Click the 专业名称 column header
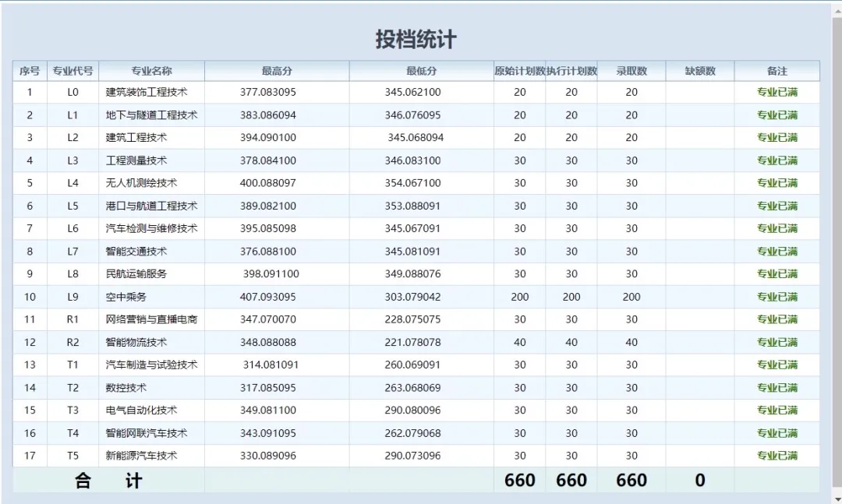 coord(151,71)
